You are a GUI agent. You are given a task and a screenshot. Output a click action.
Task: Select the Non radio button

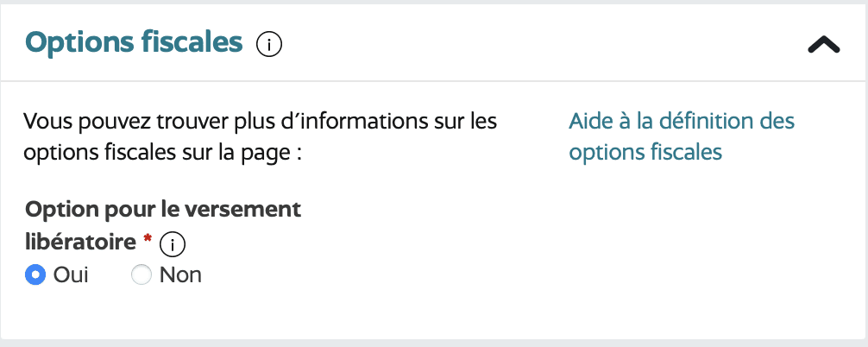[x=142, y=275]
